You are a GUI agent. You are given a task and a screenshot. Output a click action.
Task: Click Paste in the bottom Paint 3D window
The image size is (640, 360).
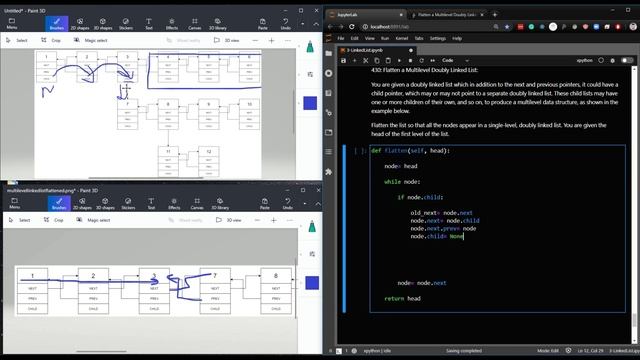click(265, 203)
